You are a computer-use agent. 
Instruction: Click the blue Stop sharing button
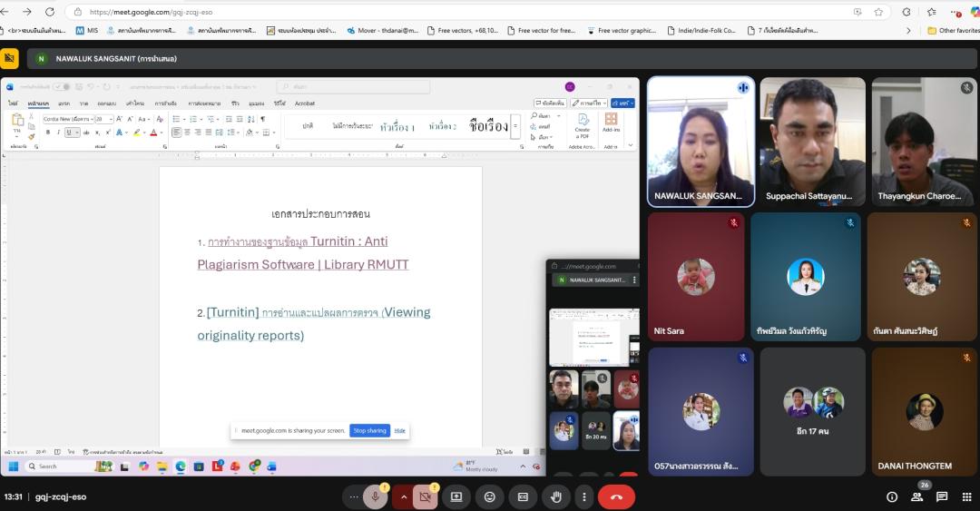click(369, 430)
